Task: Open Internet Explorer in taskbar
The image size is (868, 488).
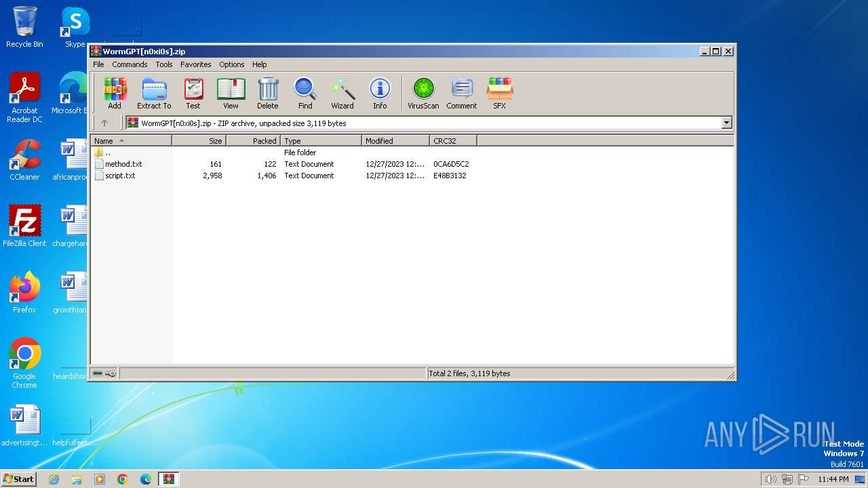Action: click(x=54, y=479)
